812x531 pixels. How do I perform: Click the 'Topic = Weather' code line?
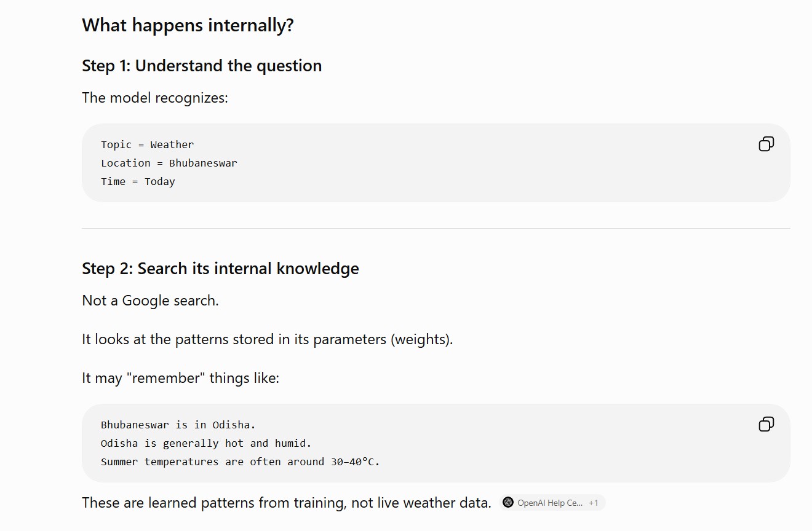pyautogui.click(x=148, y=144)
